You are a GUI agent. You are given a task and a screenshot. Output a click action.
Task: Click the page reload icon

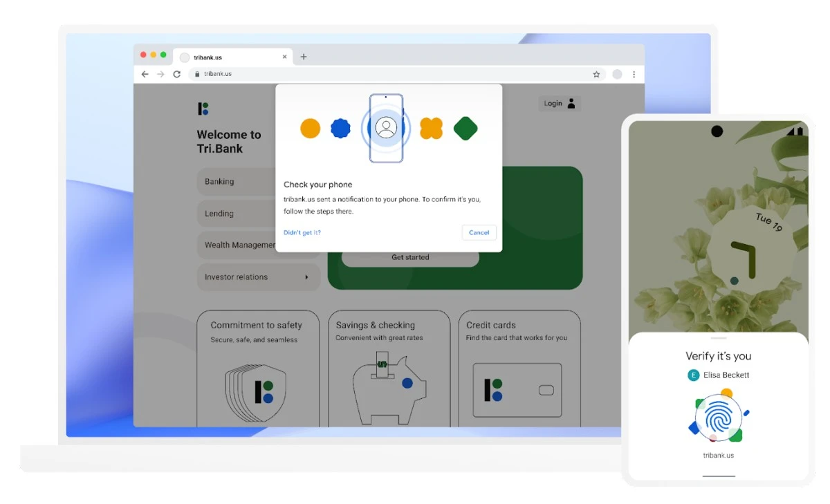click(177, 74)
